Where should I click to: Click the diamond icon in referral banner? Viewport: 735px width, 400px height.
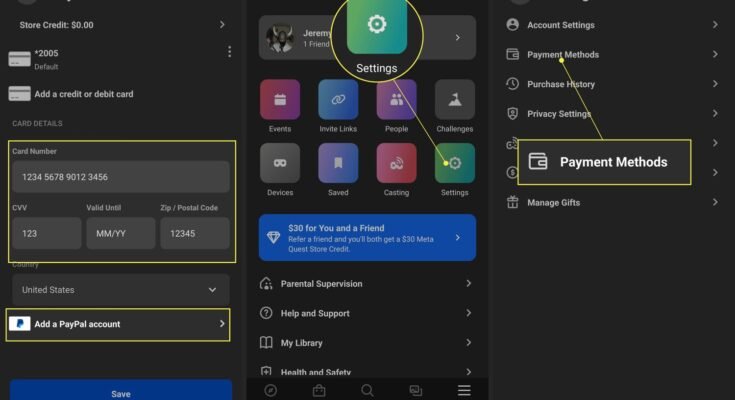tap(273, 237)
